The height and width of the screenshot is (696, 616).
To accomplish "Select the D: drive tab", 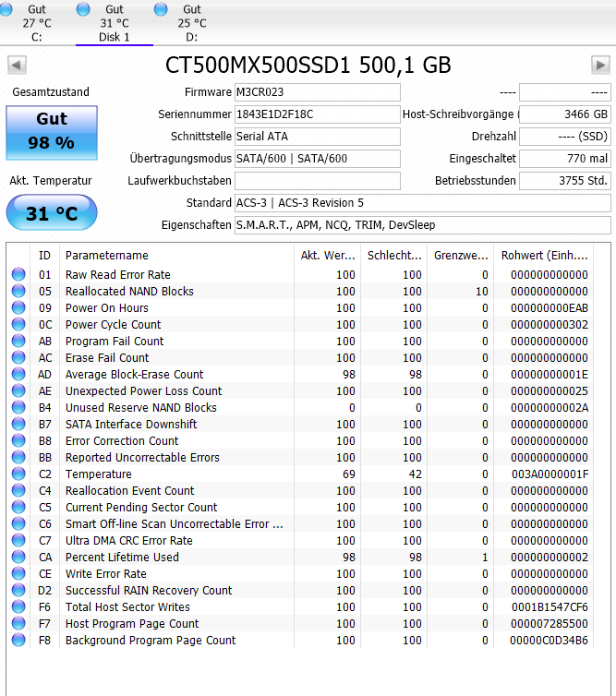I will (x=191, y=23).
